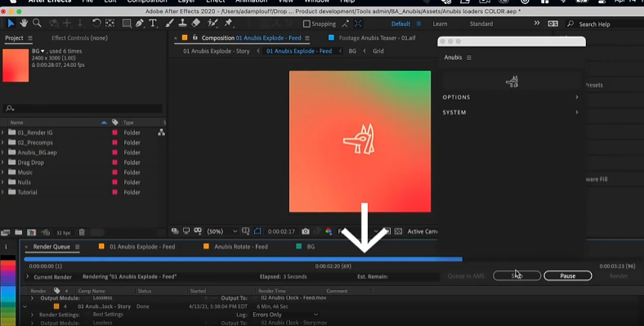Select the Learn workspace
This screenshot has width=644, height=326.
(x=440, y=24)
